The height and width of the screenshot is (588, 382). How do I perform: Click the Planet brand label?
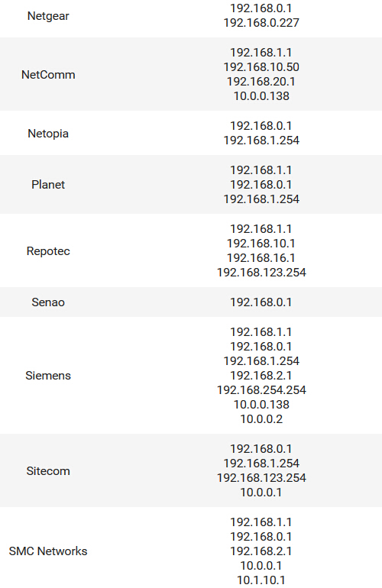[x=48, y=185]
